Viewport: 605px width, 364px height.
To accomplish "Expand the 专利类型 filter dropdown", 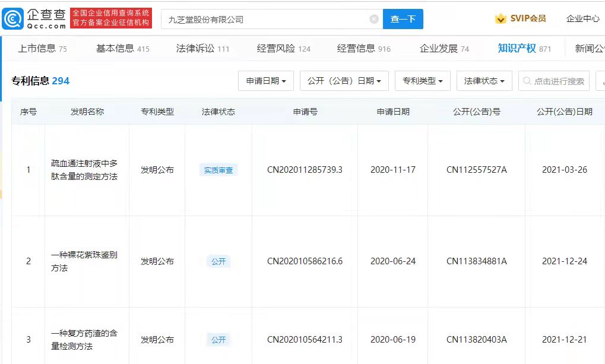I will click(x=423, y=81).
